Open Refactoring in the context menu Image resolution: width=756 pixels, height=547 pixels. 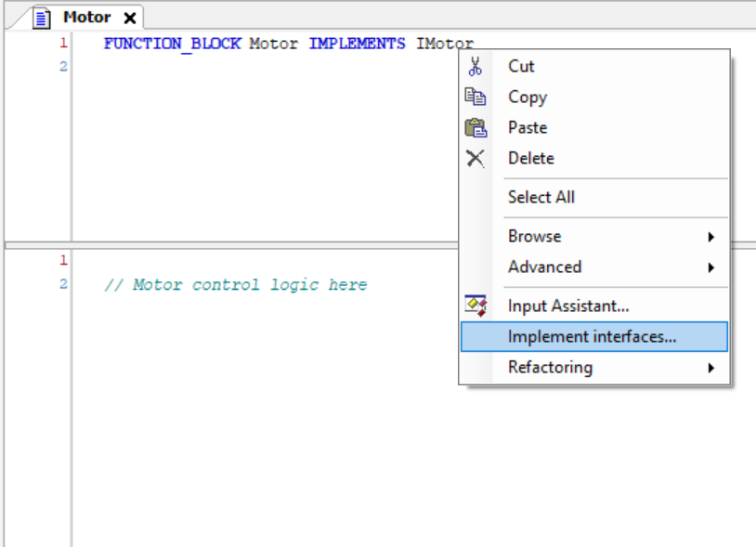click(594, 368)
